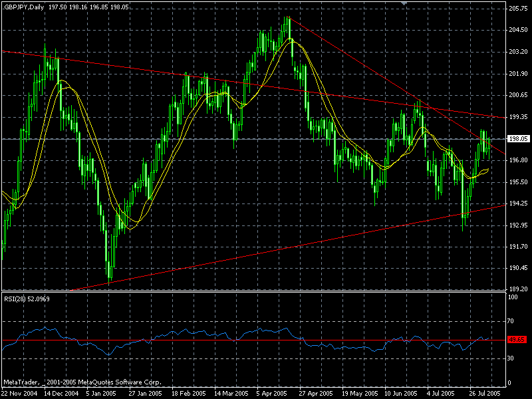Click the 14 Mar 2005 date label
Viewport: 532px width, 399px height.
[x=231, y=394]
